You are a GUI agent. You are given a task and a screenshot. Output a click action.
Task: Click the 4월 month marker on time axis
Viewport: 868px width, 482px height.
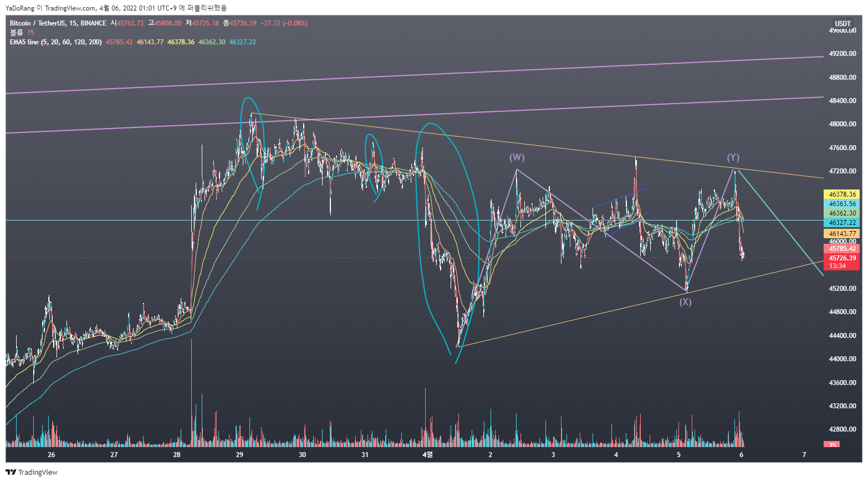click(427, 455)
